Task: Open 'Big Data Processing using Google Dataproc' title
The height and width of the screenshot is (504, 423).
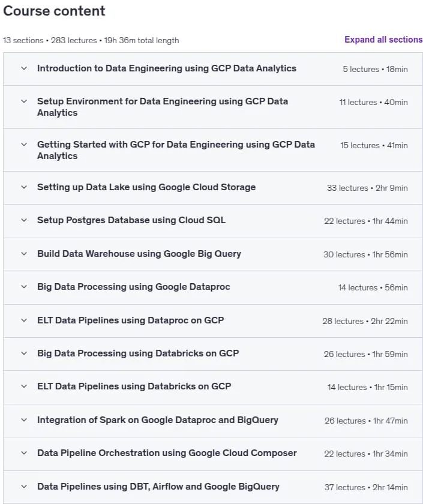Action: (x=133, y=287)
